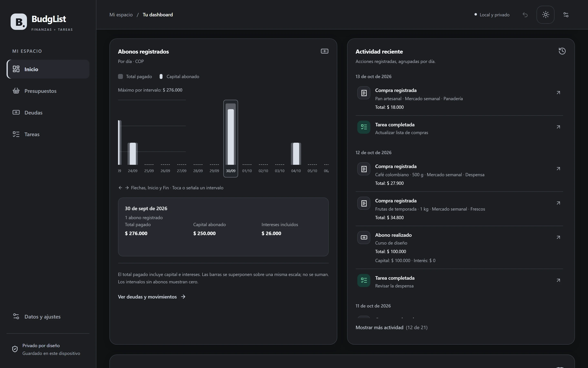Screen dimensions: 588x368
Task: Click the Deudas banknote sidebar icon
Action: pos(16,112)
